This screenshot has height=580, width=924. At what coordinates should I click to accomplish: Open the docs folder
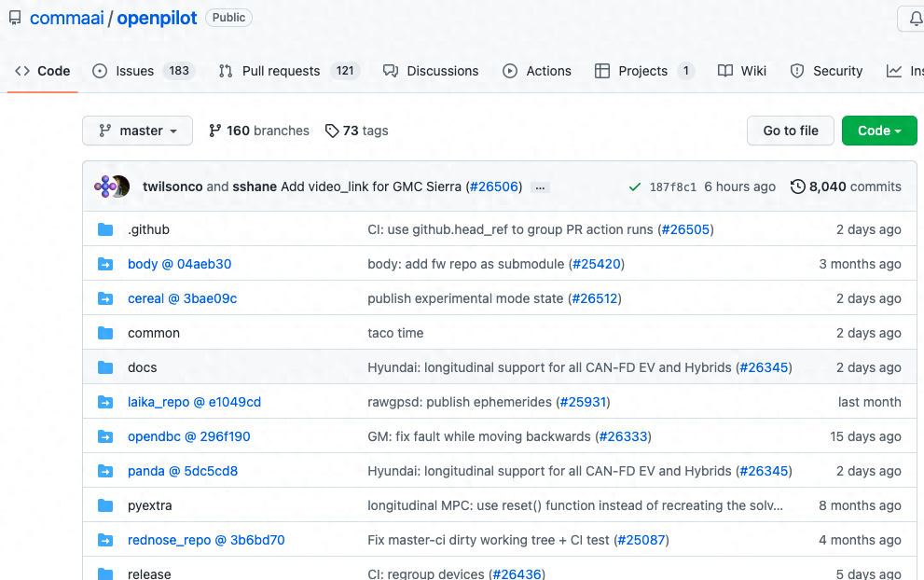142,367
